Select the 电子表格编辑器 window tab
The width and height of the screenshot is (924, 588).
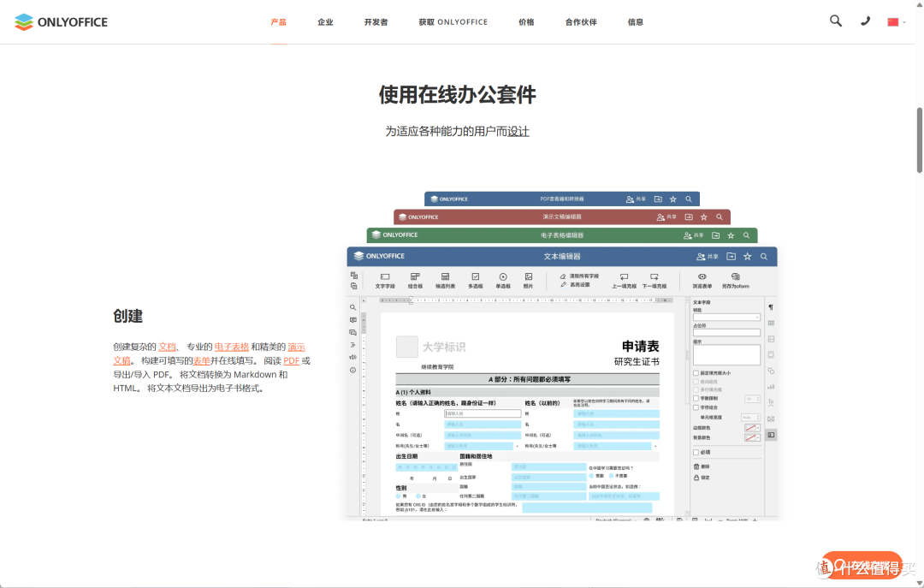point(561,235)
